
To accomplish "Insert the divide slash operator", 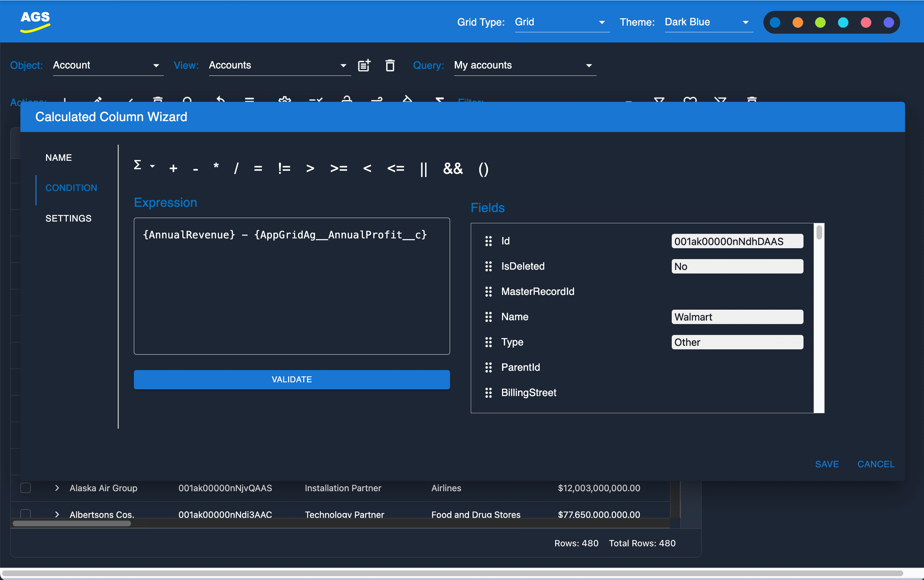I will (236, 168).
